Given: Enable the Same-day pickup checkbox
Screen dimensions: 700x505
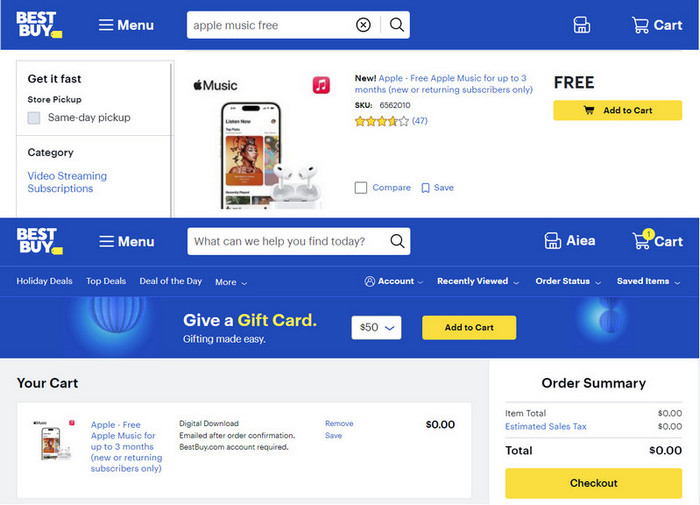Looking at the screenshot, I should pyautogui.click(x=34, y=118).
